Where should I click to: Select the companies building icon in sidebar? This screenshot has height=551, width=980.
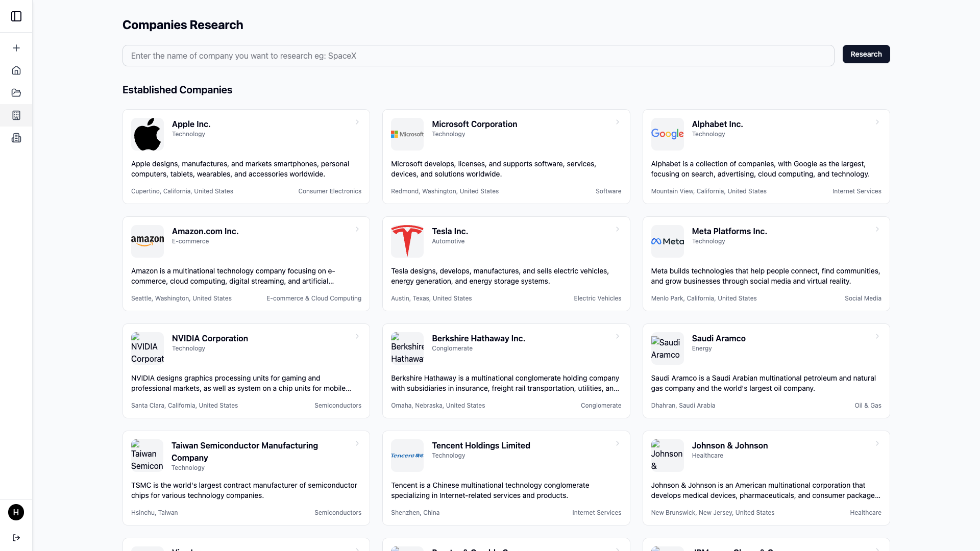[16, 115]
